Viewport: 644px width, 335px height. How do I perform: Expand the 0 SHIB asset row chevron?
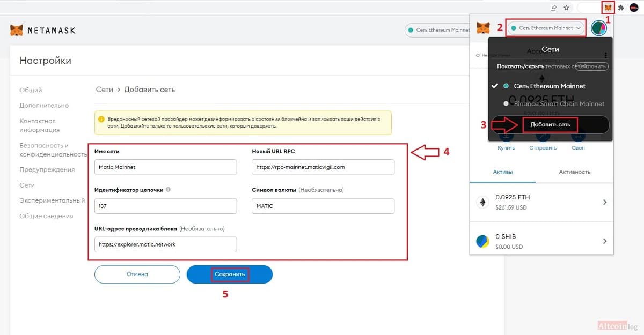[x=605, y=241]
